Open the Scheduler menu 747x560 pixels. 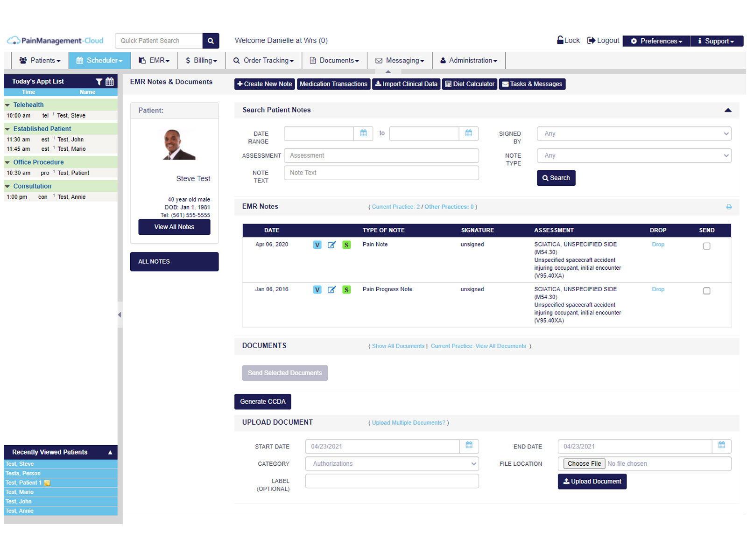coord(99,61)
